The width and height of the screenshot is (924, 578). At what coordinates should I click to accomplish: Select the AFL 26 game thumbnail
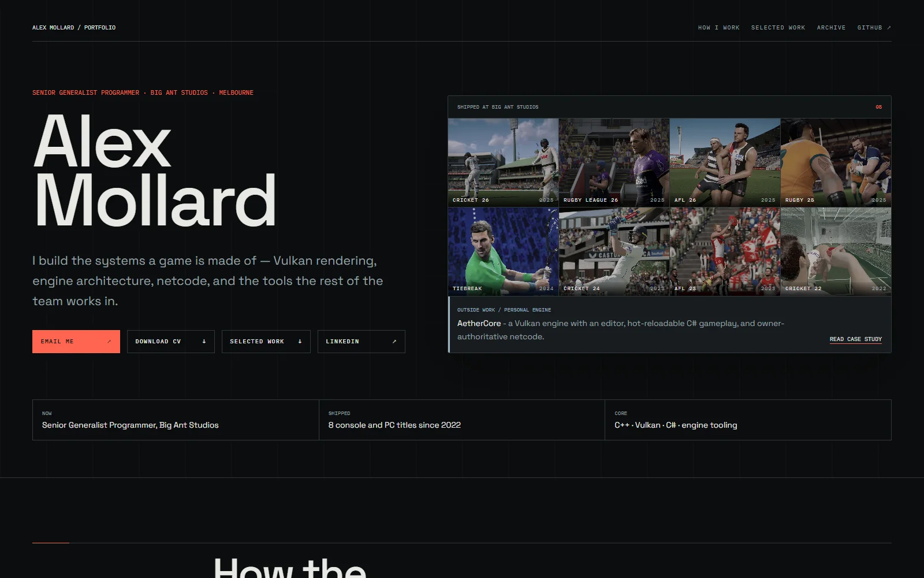[725, 162]
